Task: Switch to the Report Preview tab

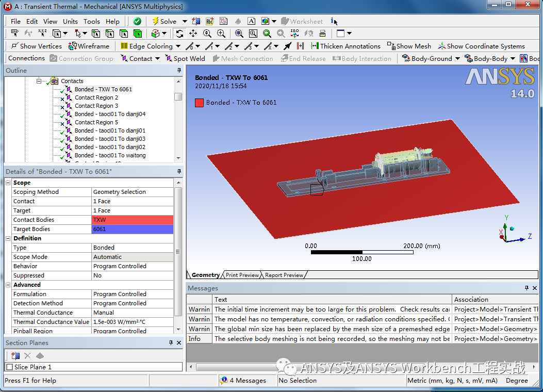Action: click(284, 275)
